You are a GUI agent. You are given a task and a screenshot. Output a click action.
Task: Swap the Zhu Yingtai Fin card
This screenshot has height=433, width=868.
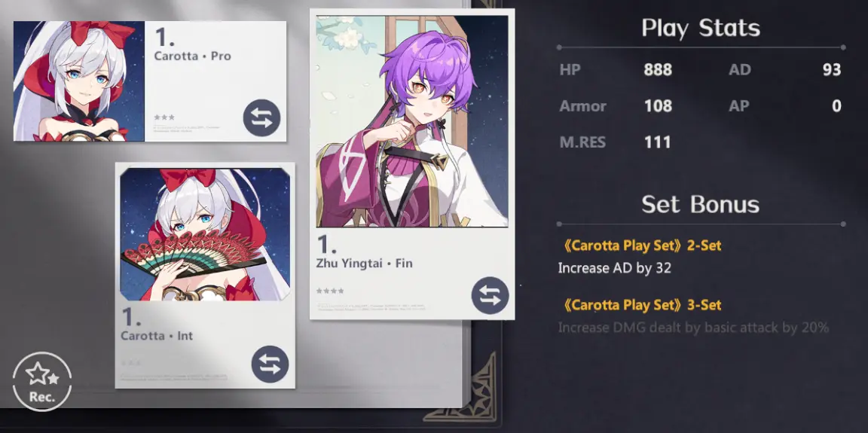(490, 296)
